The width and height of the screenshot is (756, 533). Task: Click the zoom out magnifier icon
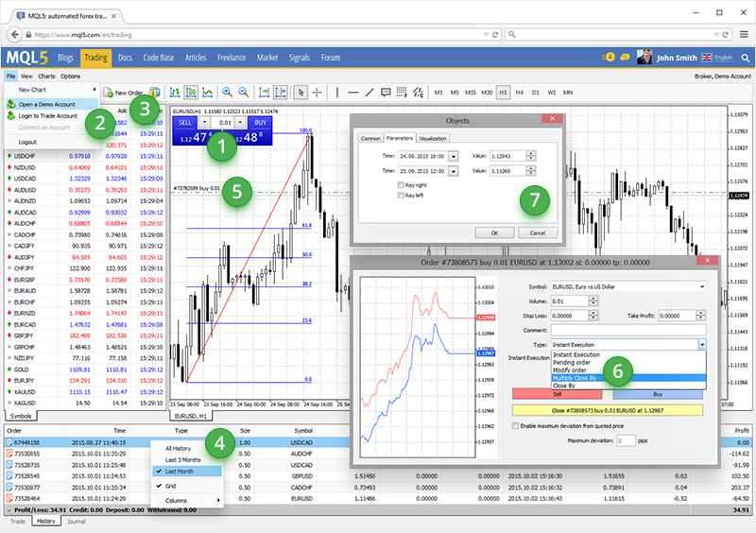tap(244, 93)
